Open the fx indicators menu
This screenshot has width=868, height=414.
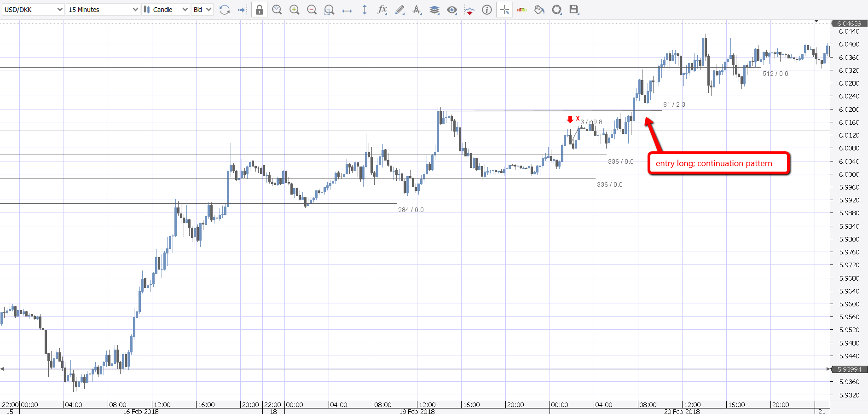382,10
